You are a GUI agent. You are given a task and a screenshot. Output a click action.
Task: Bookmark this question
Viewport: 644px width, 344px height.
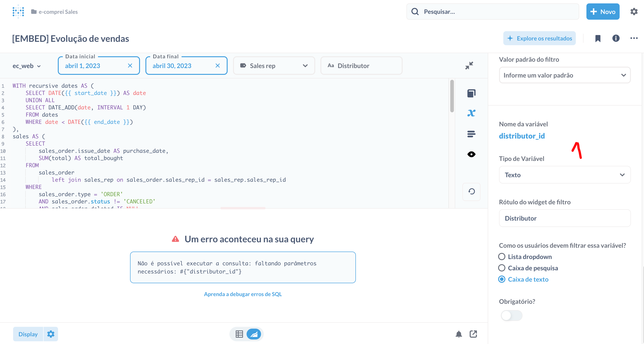(598, 38)
